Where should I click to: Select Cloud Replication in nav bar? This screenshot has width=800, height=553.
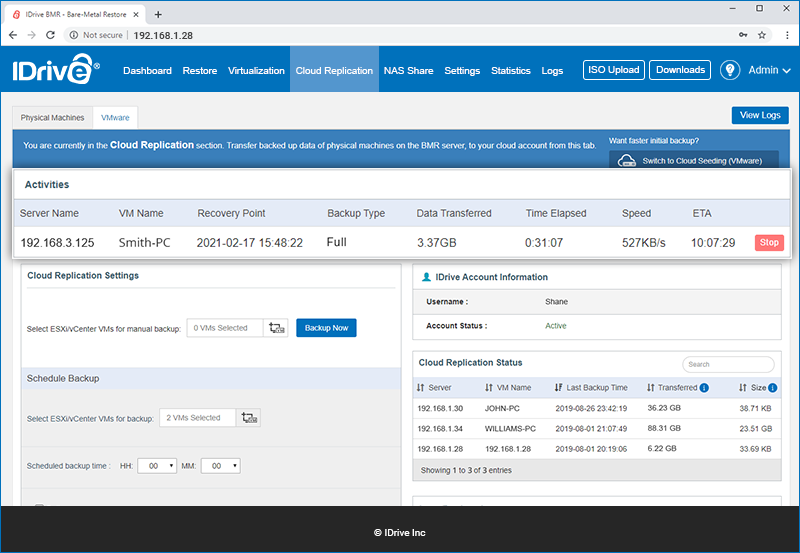pos(334,70)
